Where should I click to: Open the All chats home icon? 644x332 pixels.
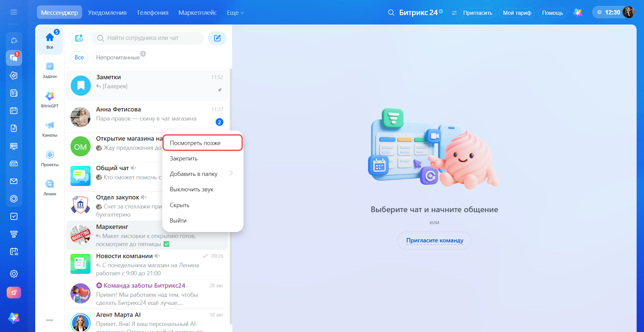(x=50, y=40)
